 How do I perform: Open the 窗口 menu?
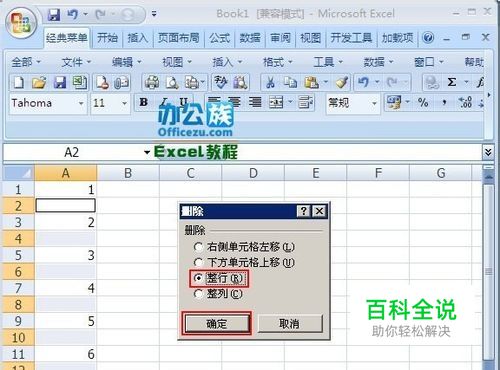(x=429, y=62)
